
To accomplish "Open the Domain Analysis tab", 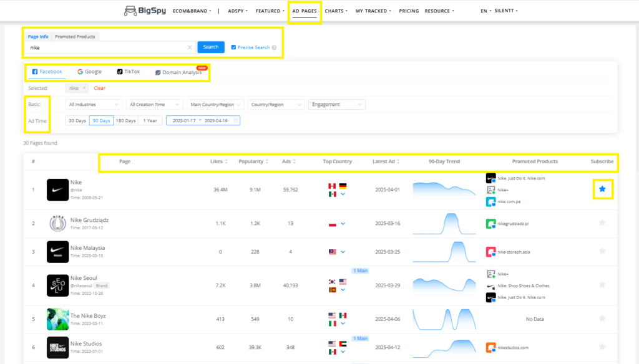I will click(x=178, y=72).
